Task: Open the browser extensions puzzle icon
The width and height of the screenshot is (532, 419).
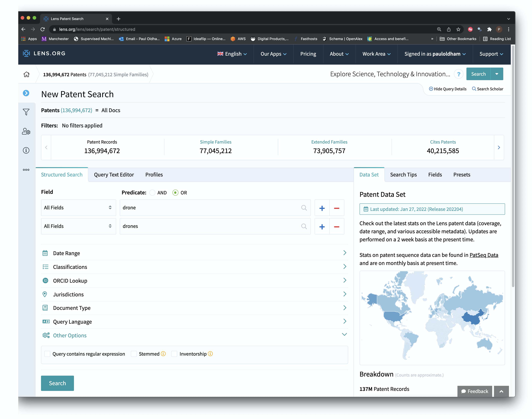Action: [489, 29]
